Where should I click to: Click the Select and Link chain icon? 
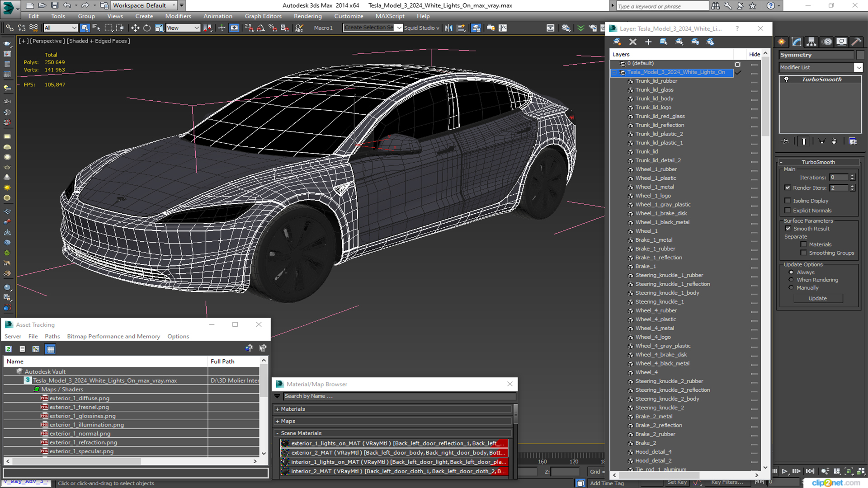coord(9,28)
